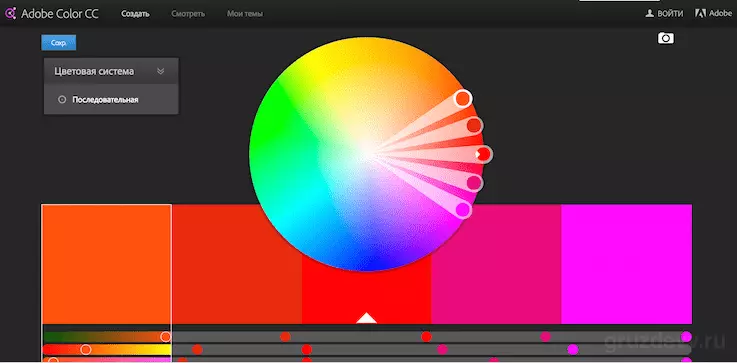The image size is (737, 363).
Task: Click the white base color triangle marker
Action: [x=367, y=318]
